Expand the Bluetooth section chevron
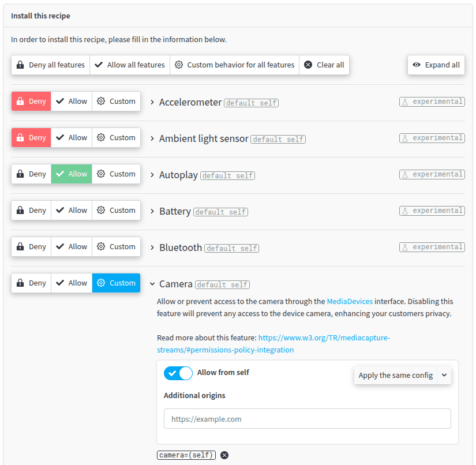Viewport: 476px width, 465px height. (x=152, y=247)
